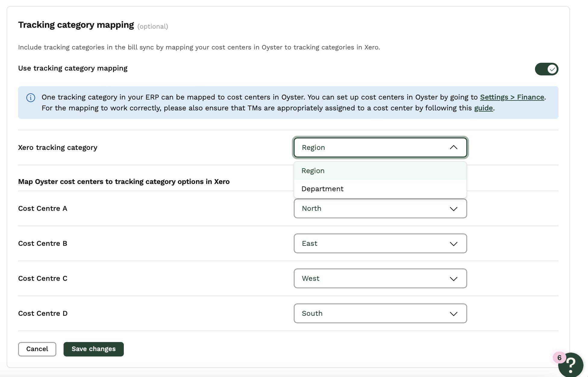Open Cost Centre B dropdown showing East
The height and width of the screenshot is (377, 588).
[x=380, y=243]
